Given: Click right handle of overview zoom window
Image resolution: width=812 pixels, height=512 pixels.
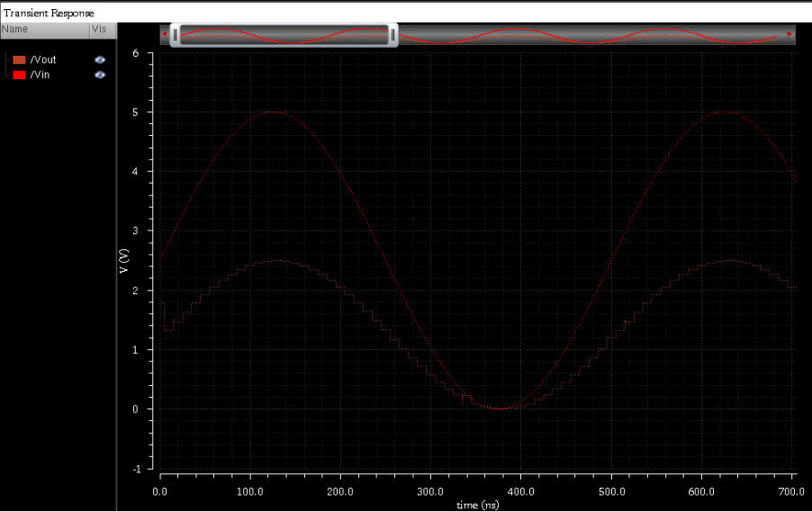Looking at the screenshot, I should pyautogui.click(x=393, y=35).
